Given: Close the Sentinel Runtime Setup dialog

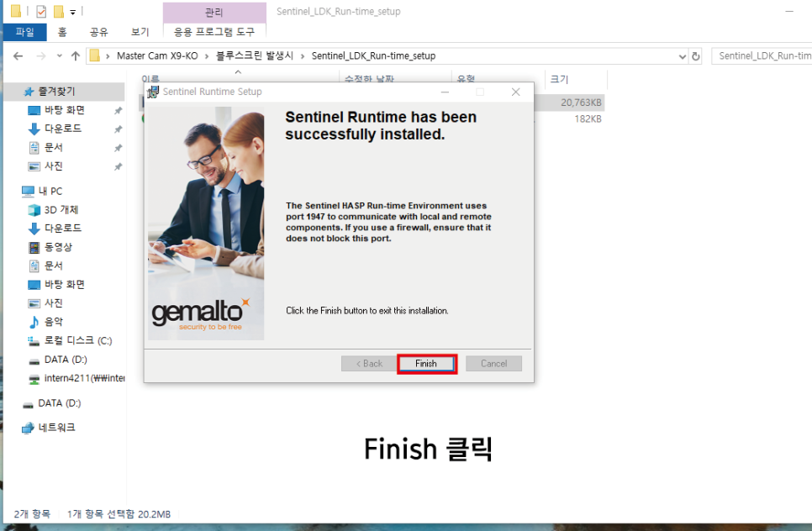Looking at the screenshot, I should 516,92.
